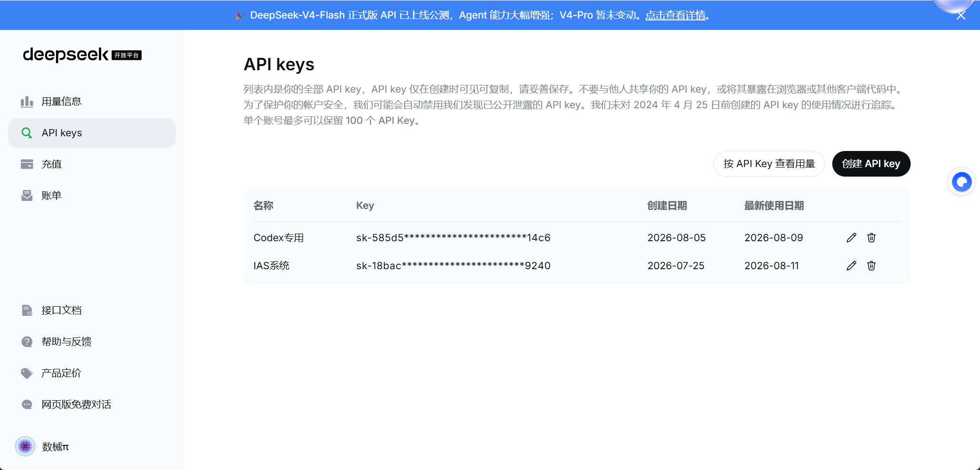Click the 数械π user avatar
This screenshot has height=470, width=980.
[x=25, y=446]
